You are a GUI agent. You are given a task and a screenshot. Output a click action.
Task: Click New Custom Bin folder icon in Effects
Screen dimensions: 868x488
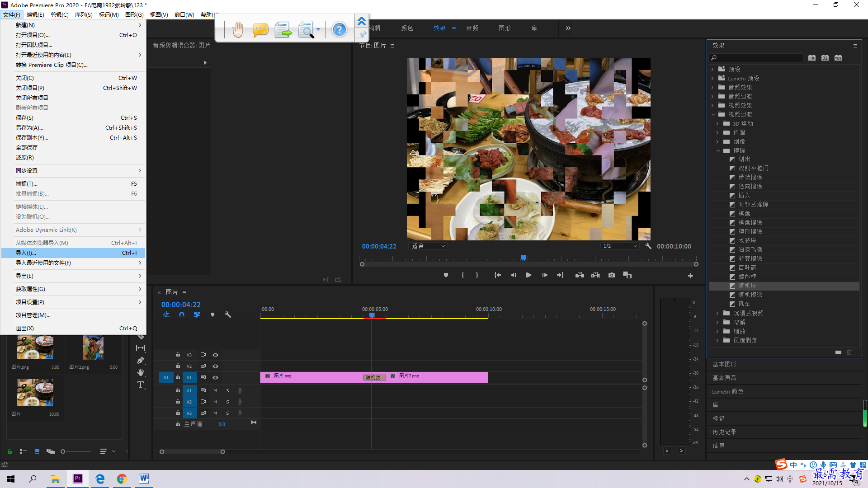(838, 352)
